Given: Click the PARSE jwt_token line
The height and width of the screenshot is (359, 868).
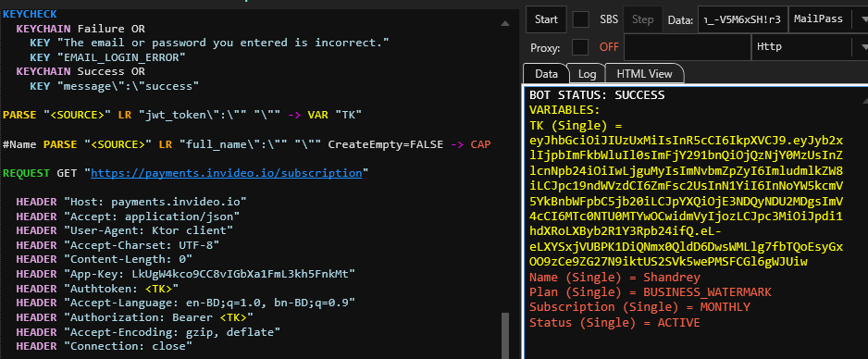Looking at the screenshot, I should [182, 115].
